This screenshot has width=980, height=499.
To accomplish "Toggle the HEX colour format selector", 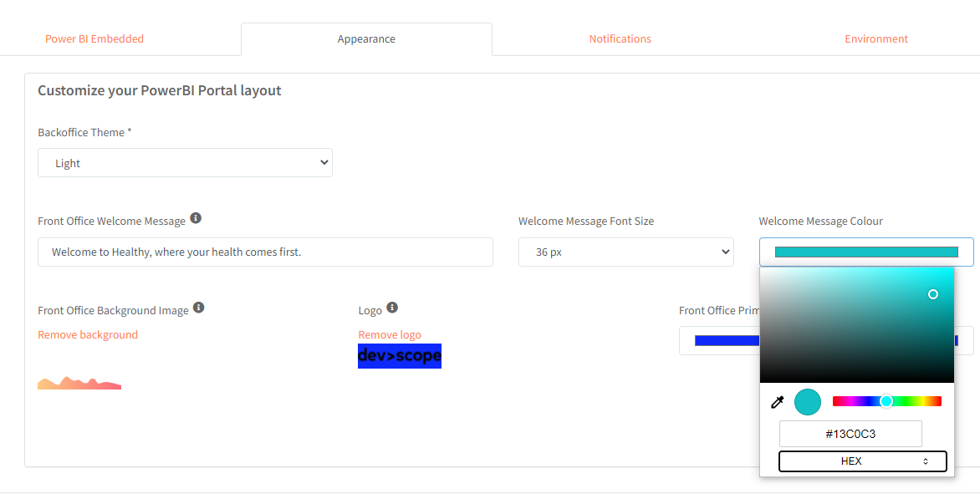I will click(862, 461).
